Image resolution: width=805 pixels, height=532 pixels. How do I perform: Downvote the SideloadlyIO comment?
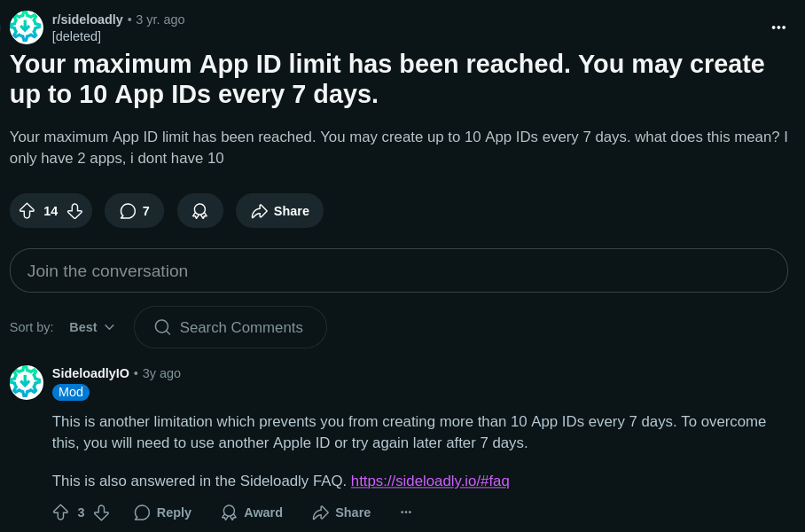click(101, 512)
